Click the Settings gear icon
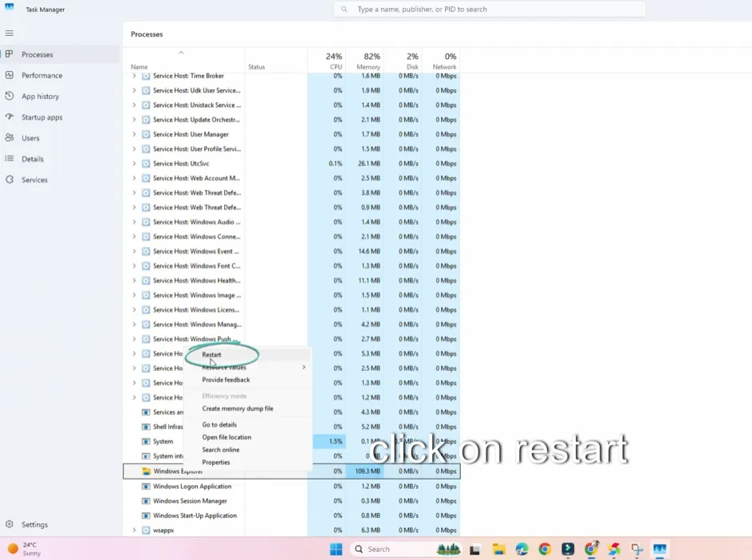Viewport: 752px width, 560px height. pyautogui.click(x=9, y=524)
